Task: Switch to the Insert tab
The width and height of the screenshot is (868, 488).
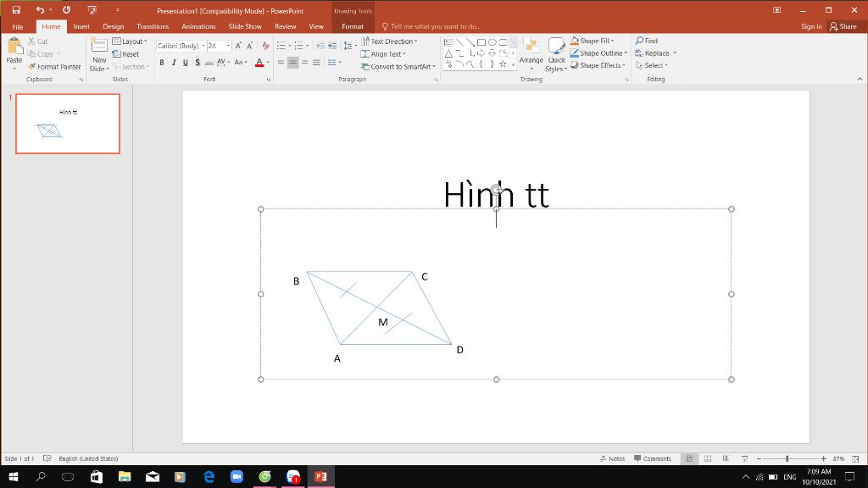Action: (81, 26)
